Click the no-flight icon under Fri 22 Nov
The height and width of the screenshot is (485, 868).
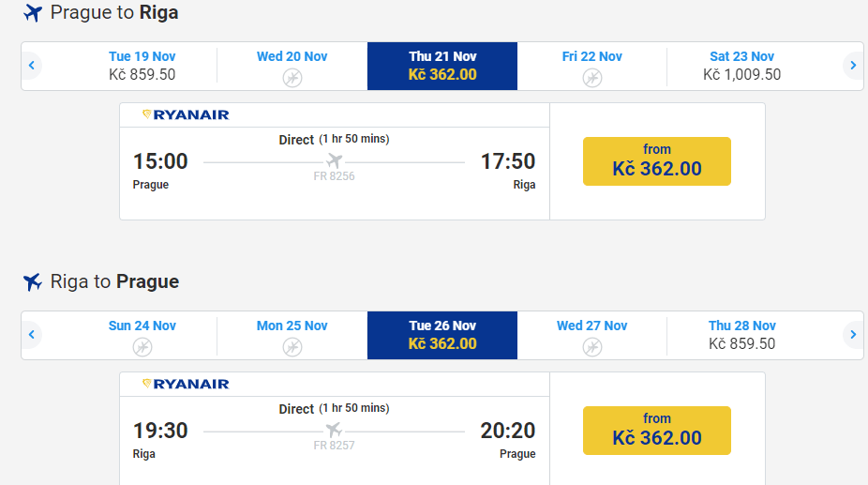[592, 78]
